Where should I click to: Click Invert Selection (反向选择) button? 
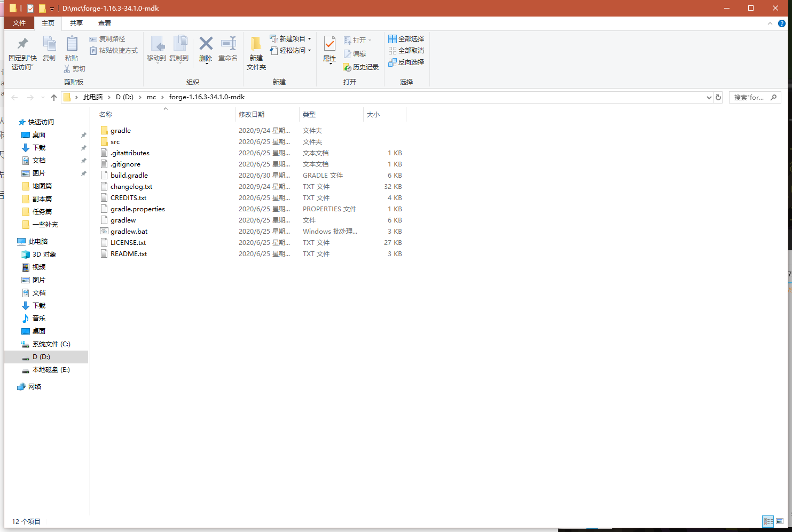(406, 62)
